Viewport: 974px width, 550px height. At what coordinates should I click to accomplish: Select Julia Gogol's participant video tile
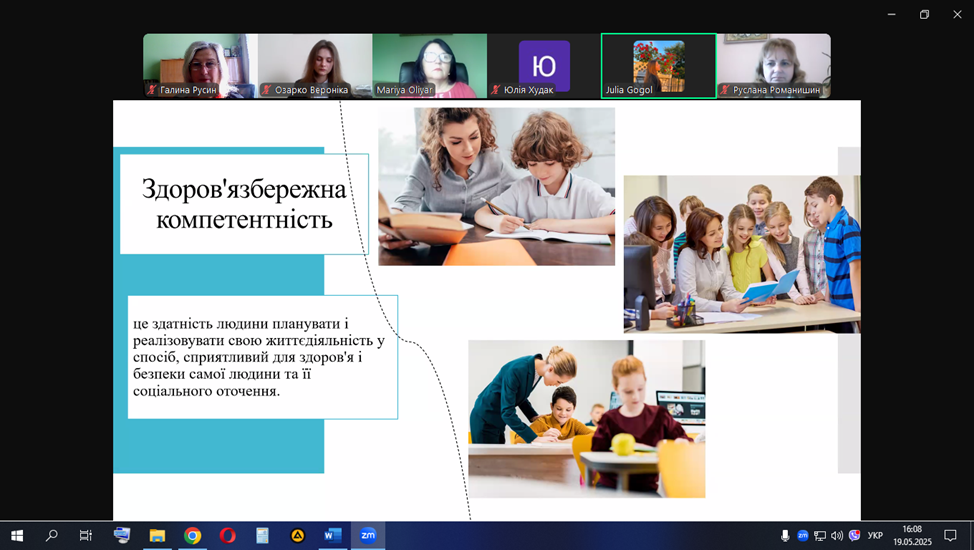658,66
